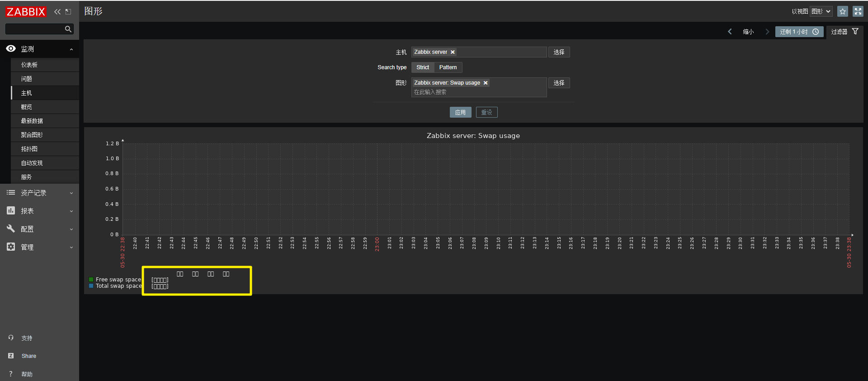Click 选择 button next to host field
Screen dimensions: 868x381
click(559, 52)
